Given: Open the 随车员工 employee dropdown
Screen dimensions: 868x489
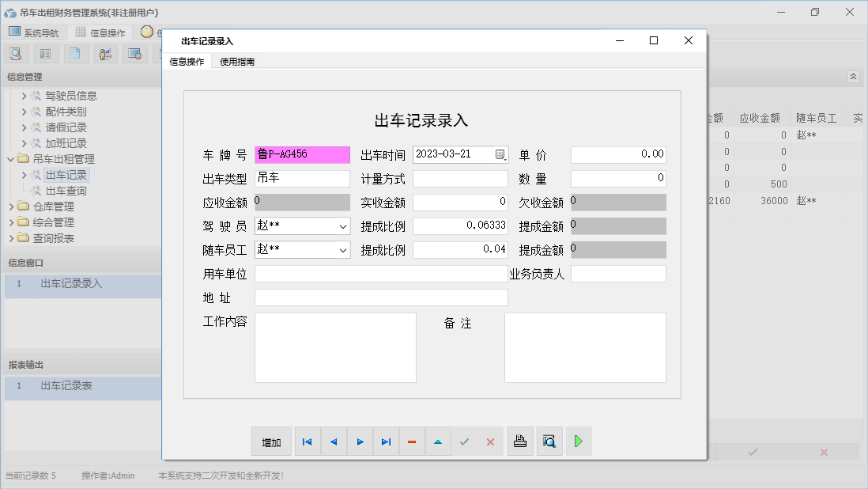Looking at the screenshot, I should (x=342, y=249).
